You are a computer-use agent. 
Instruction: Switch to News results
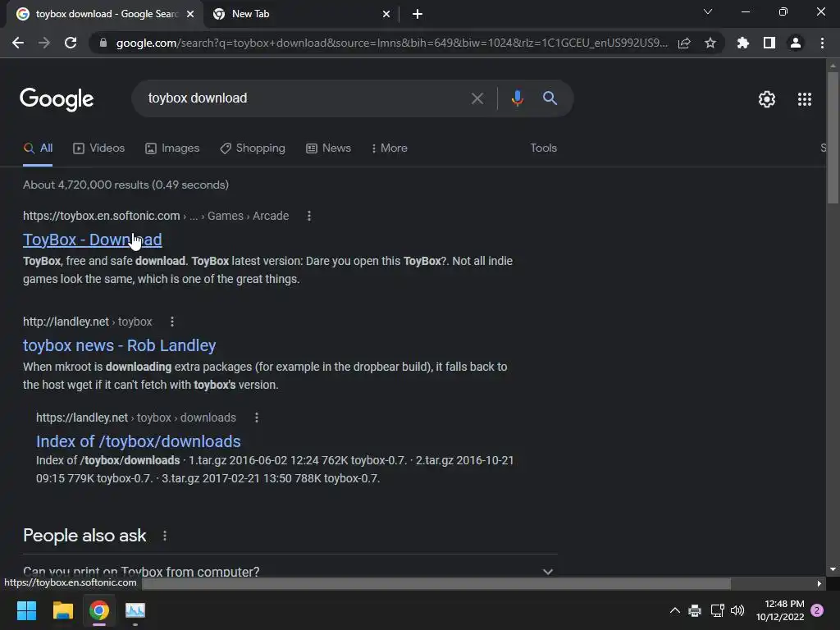pyautogui.click(x=328, y=148)
